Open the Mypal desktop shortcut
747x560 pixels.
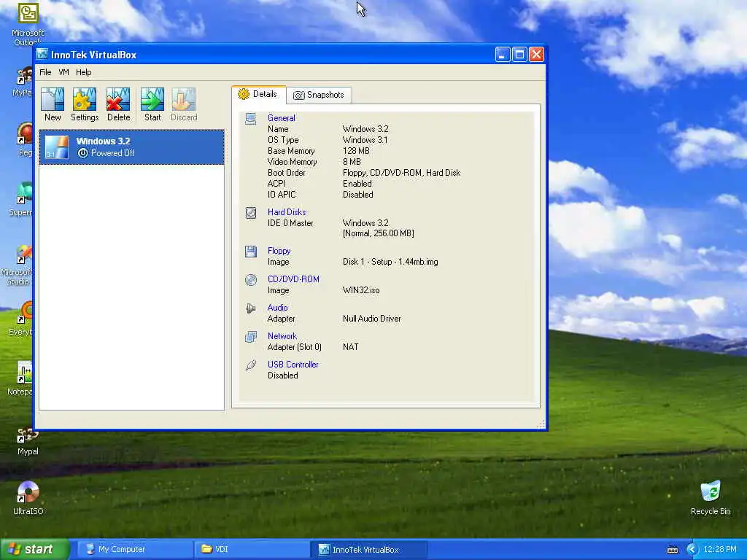(28, 435)
